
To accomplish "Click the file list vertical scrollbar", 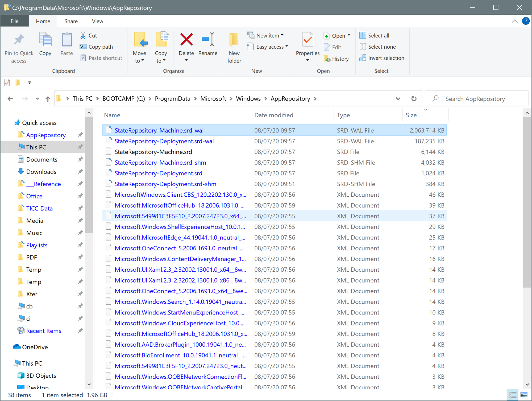I will (x=527, y=202).
